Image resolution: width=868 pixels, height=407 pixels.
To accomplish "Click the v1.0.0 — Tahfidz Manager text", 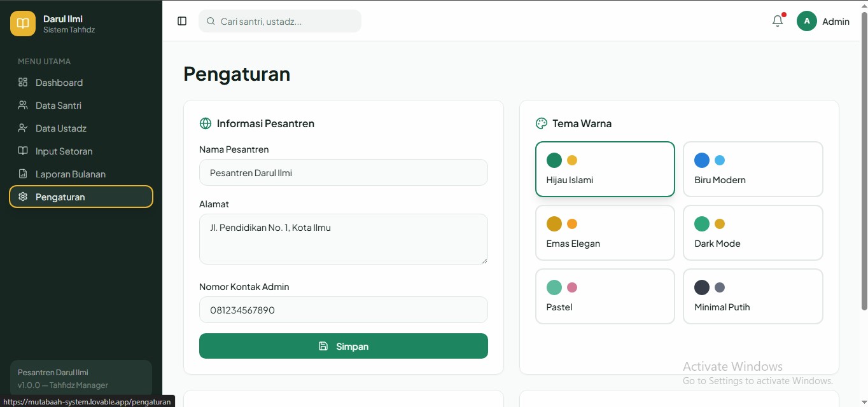I will [63, 385].
